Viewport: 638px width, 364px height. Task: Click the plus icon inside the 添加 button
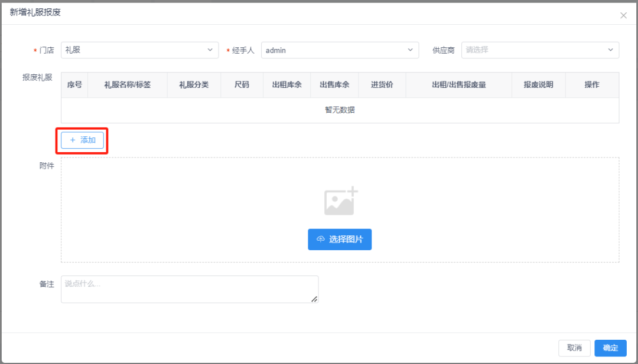[73, 140]
